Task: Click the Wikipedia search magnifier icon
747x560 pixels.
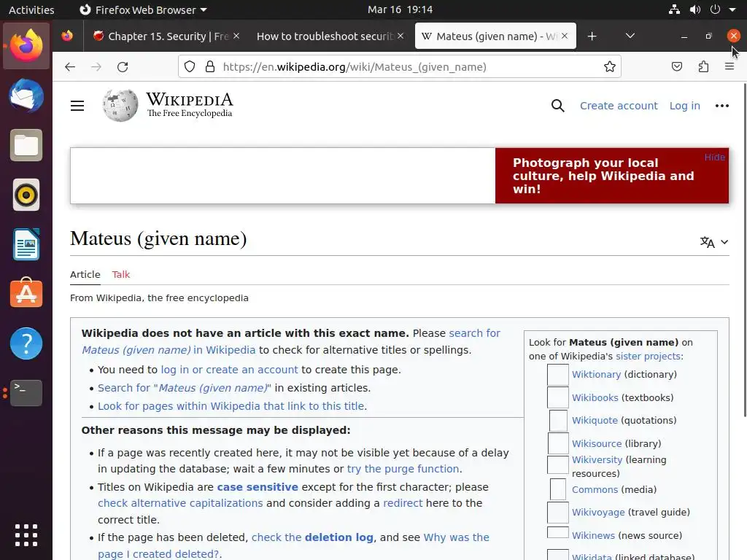Action: click(557, 106)
